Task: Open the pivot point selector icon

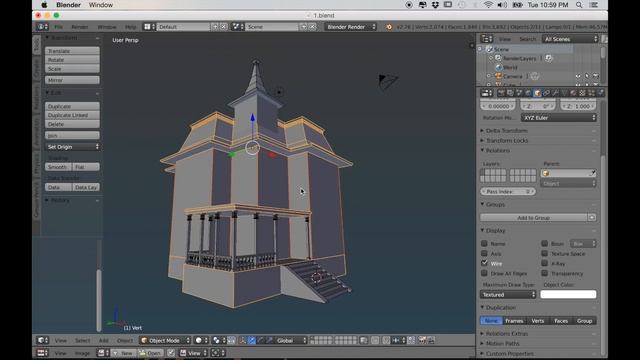Action: point(219,340)
